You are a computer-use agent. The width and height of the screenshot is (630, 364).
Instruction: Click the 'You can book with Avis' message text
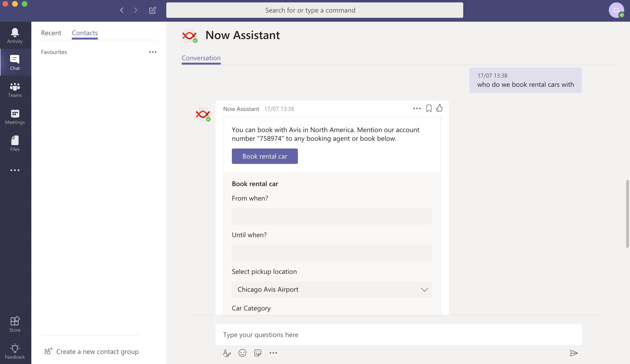tap(325, 134)
